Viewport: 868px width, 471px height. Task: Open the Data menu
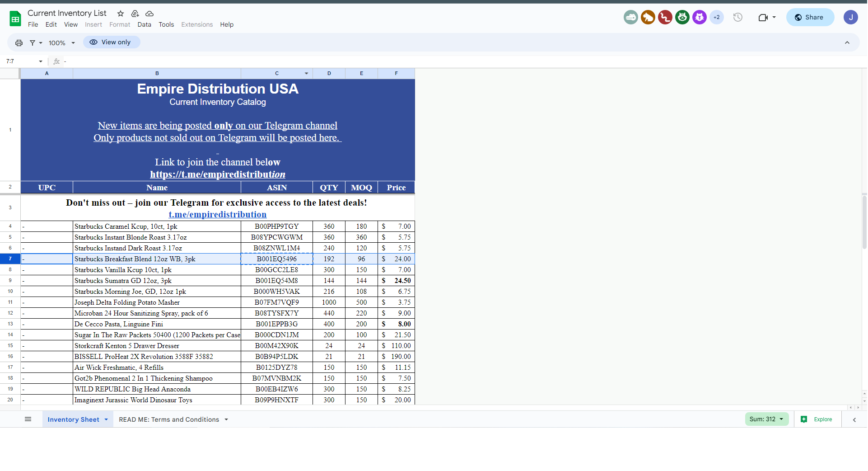(x=145, y=24)
